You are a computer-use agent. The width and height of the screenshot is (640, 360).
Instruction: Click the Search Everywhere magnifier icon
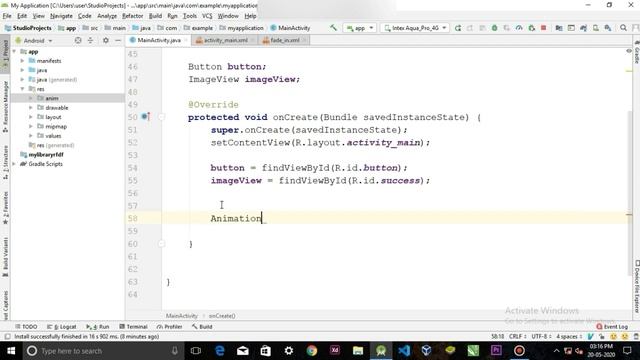tap(623, 28)
